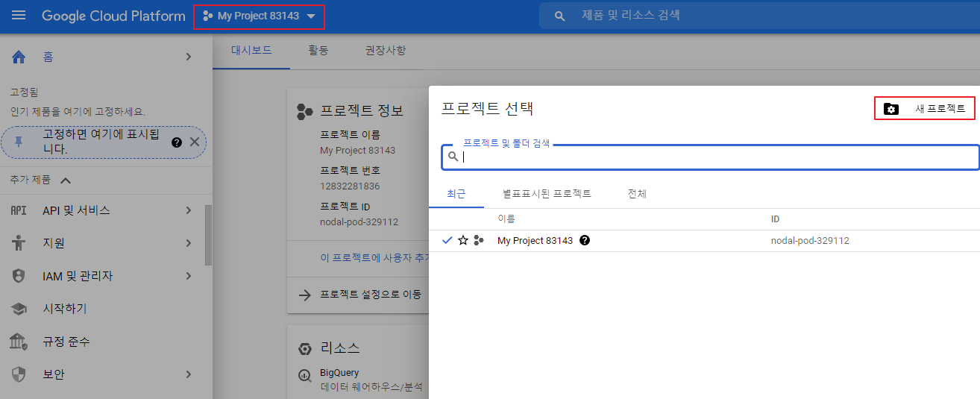This screenshot has height=399, width=980.
Task: Click the 새 프로젝트 button
Action: [x=925, y=108]
